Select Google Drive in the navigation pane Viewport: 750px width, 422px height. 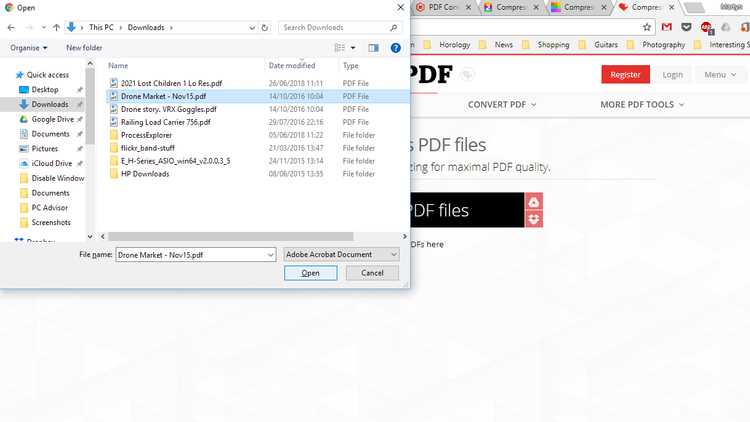pos(53,119)
